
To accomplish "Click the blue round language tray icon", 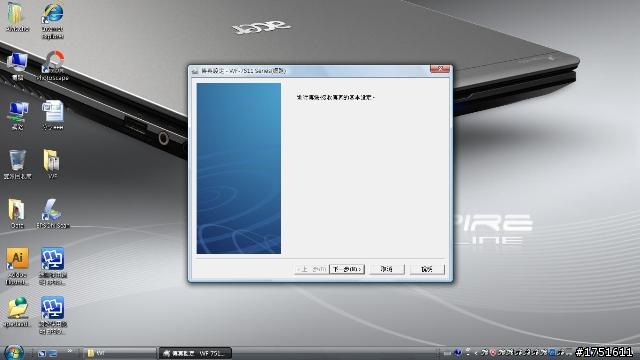I will point(458,352).
